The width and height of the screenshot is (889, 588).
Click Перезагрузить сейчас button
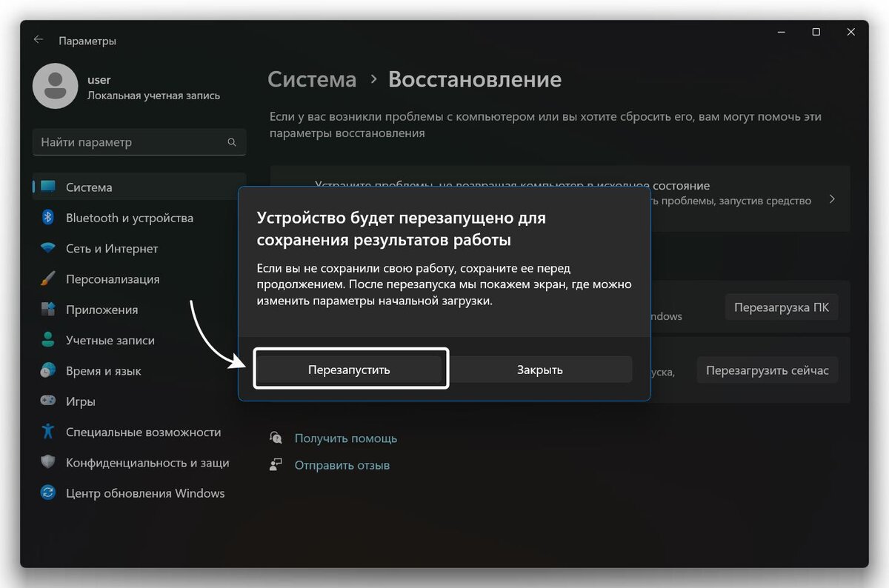click(768, 370)
